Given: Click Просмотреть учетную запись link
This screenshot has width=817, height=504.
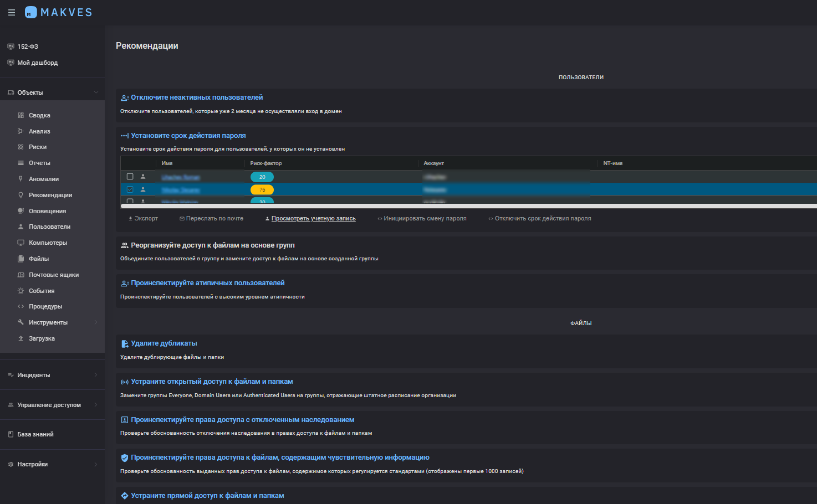Looking at the screenshot, I should coord(310,219).
